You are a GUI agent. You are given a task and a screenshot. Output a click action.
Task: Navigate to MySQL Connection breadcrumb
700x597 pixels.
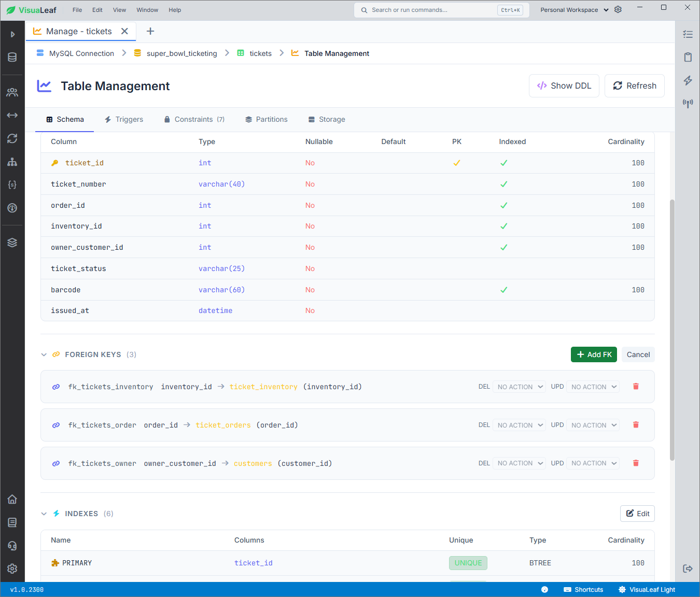(x=76, y=53)
